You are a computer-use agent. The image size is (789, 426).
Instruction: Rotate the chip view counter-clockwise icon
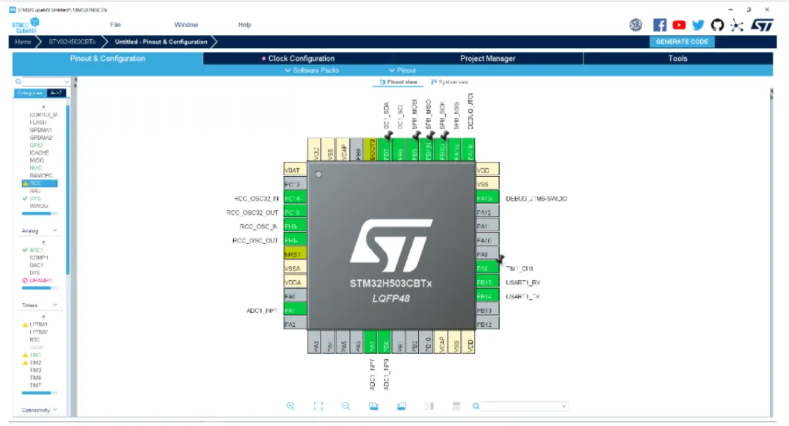pos(401,406)
